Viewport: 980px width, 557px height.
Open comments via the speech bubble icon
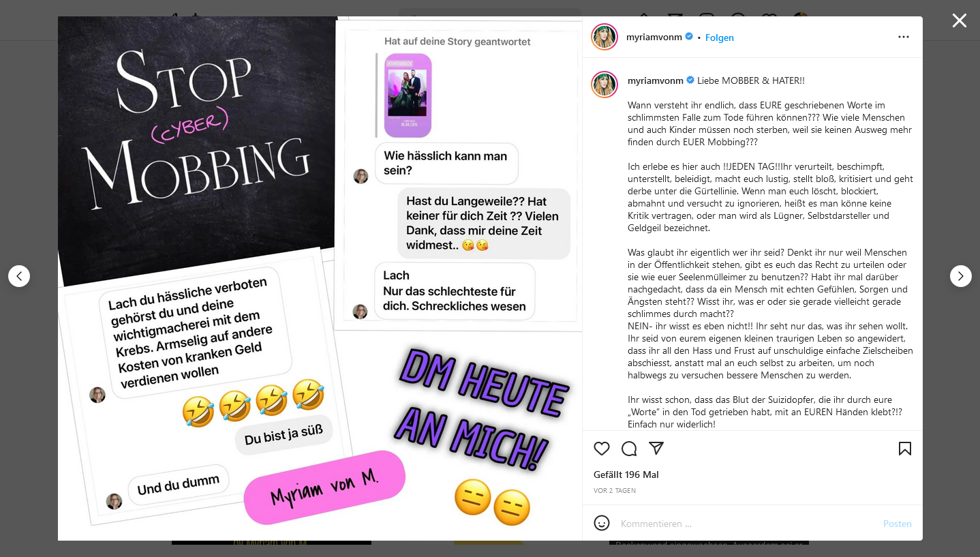(629, 449)
